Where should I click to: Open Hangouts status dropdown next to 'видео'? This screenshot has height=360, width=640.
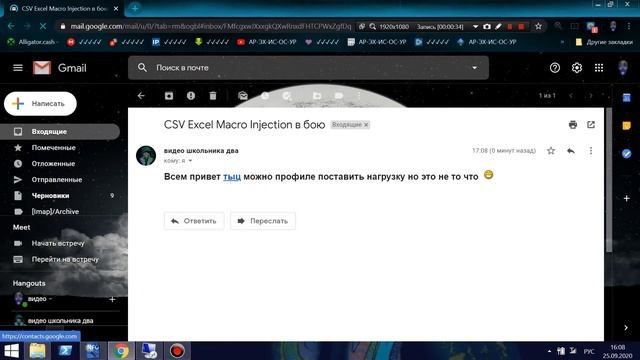point(51,299)
